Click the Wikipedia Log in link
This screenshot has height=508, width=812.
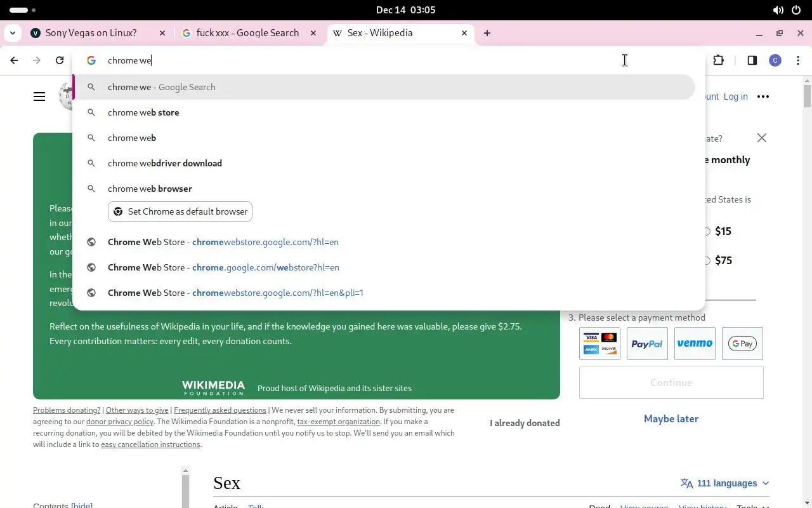coord(735,97)
